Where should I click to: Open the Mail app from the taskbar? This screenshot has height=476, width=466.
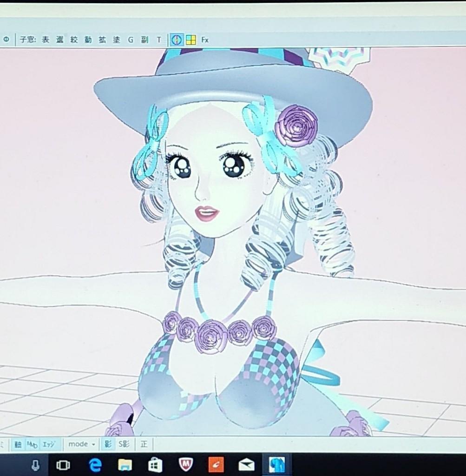246,465
